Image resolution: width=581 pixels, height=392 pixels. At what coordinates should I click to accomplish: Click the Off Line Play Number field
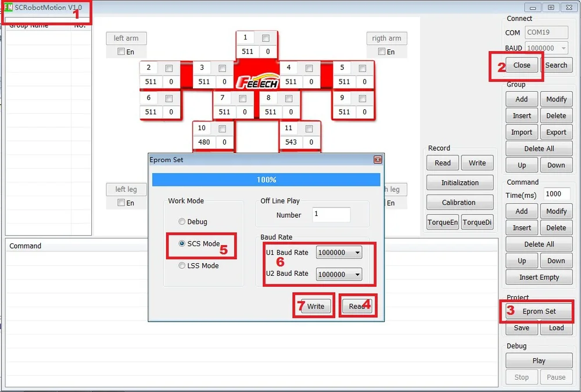(x=331, y=214)
